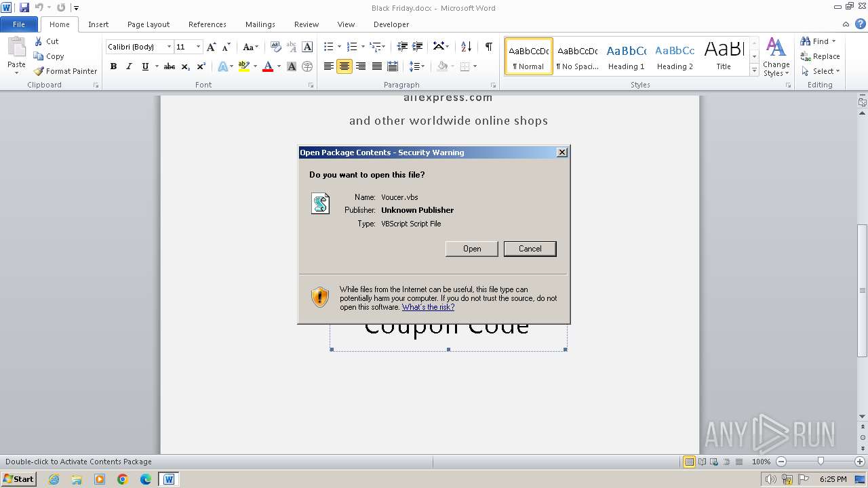Click the vertical scrollbar down arrow

point(863,416)
